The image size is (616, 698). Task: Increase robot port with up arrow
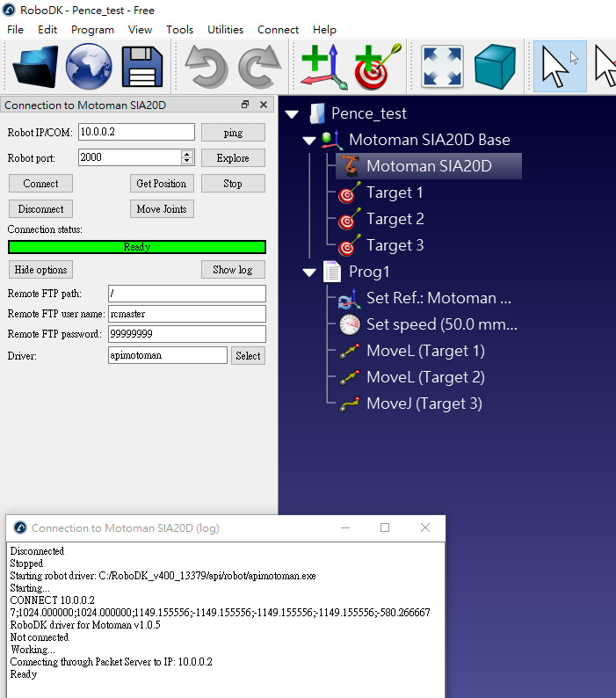coord(187,154)
